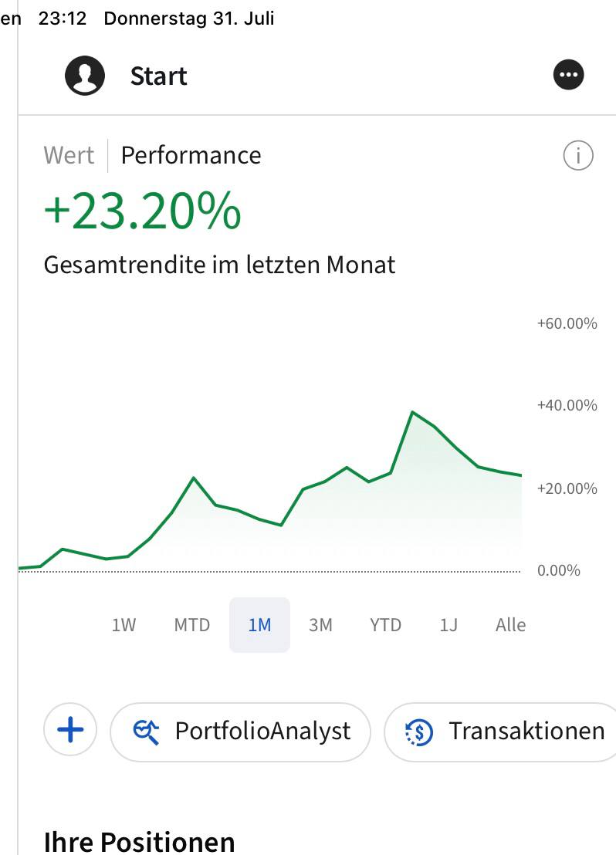Select the Alle time range

coord(510,625)
